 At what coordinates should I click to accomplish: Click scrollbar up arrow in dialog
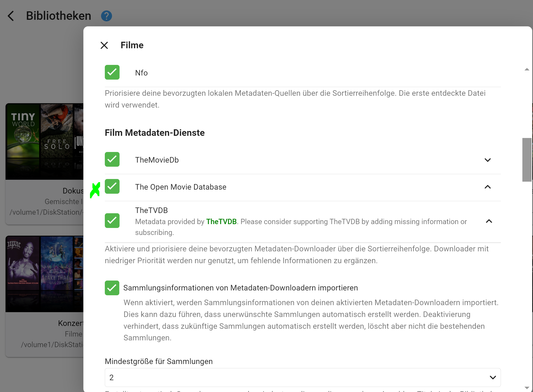pos(527,69)
